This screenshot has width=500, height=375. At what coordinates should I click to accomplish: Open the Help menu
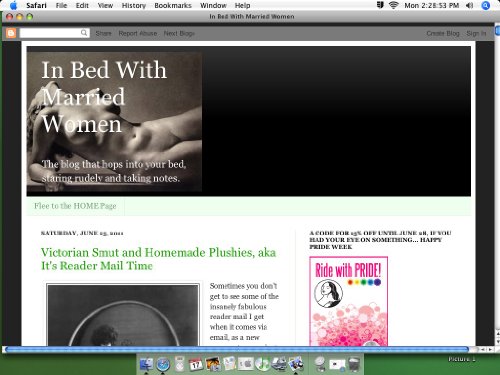242,5
